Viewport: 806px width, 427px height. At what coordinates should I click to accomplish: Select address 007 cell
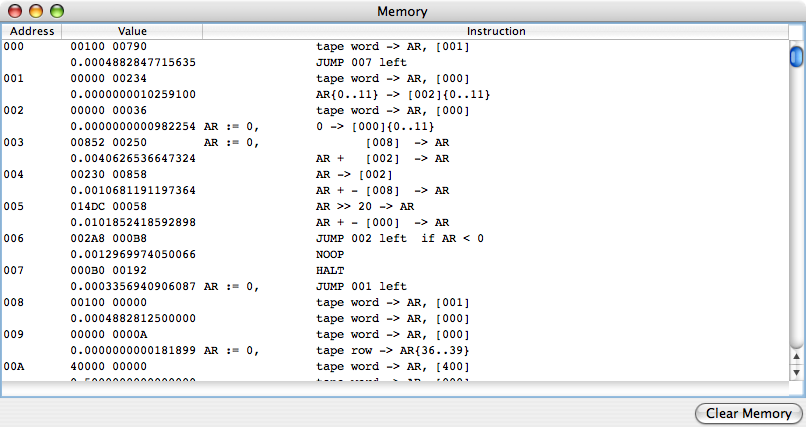13,270
